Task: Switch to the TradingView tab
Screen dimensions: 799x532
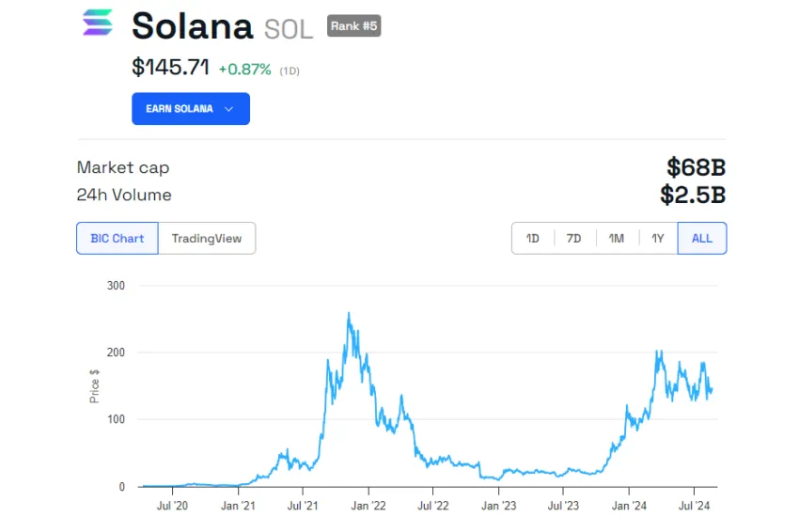Action: point(207,238)
